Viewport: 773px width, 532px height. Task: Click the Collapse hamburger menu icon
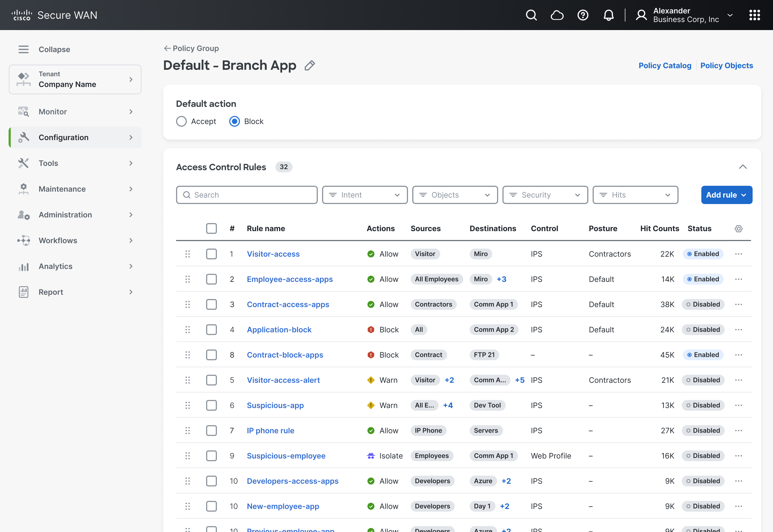point(23,49)
